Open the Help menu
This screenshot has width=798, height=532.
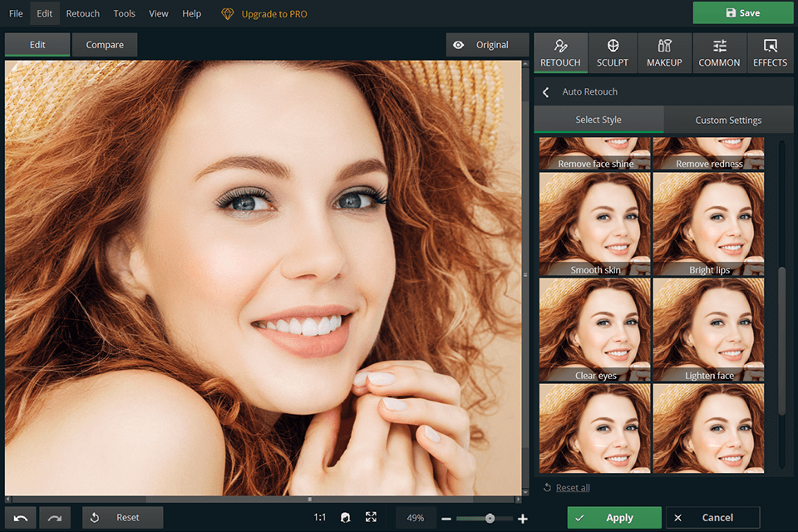pos(191,14)
